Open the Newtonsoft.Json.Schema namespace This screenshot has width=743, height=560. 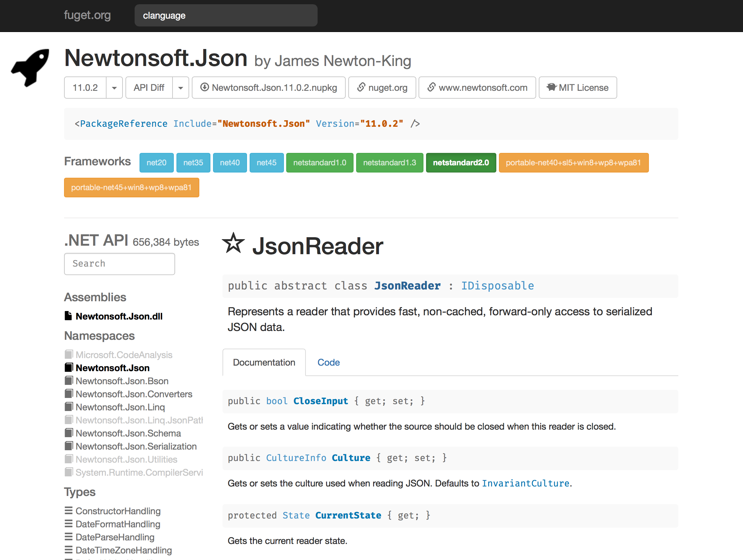[128, 433]
